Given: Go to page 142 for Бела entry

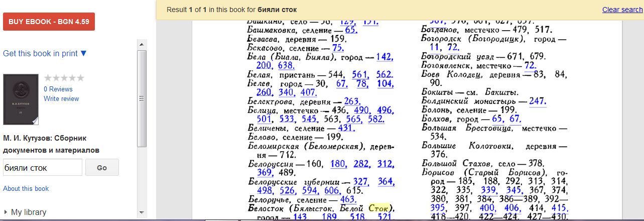Looking at the screenshot, I should tap(384, 57).
